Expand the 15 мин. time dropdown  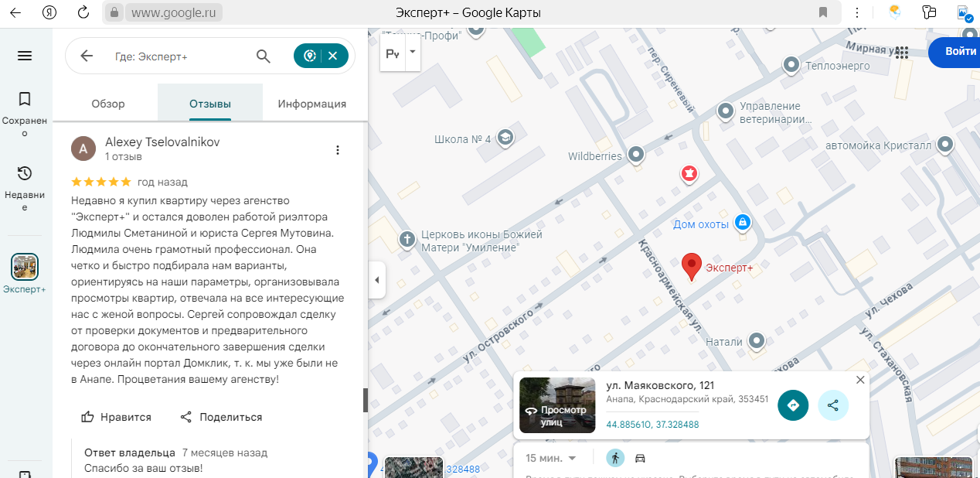551,458
